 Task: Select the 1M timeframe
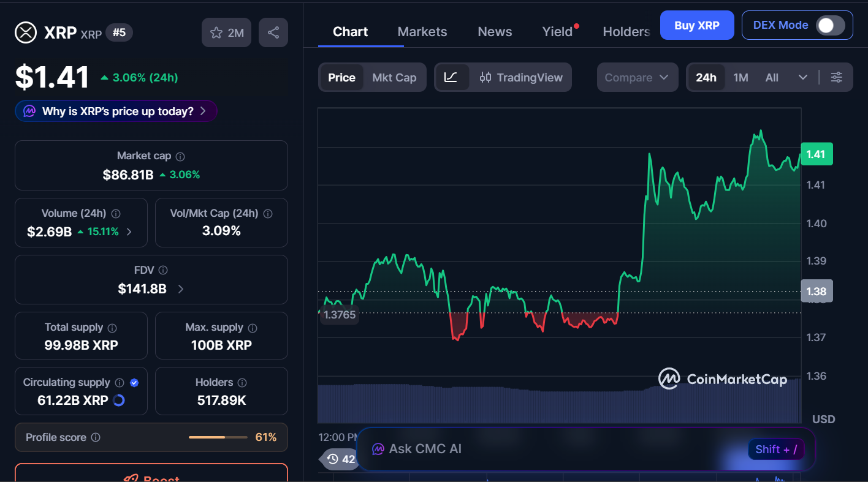click(x=740, y=77)
